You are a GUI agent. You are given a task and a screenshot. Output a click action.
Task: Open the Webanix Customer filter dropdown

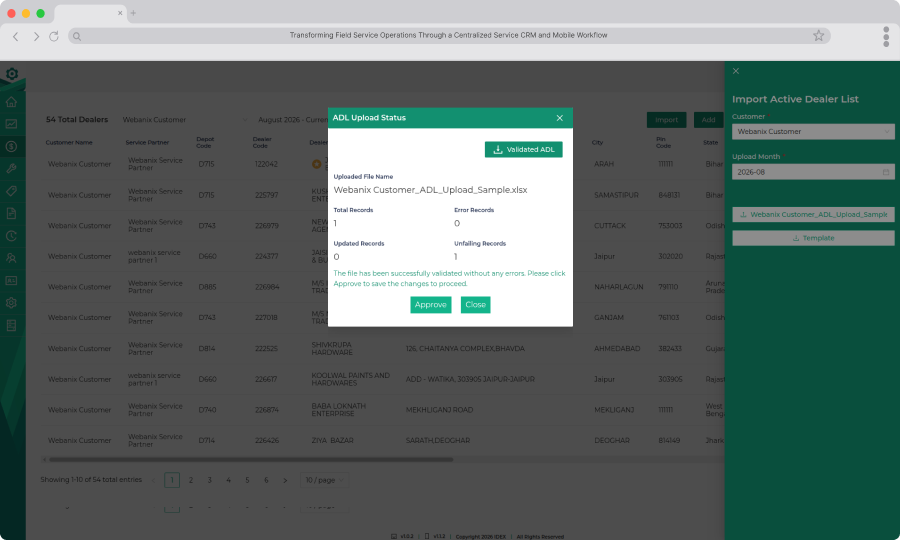[185, 120]
